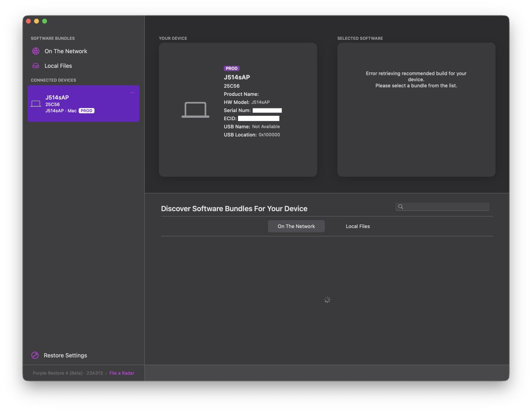532x411 pixels.
Task: Close the window with the red button
Action: pos(28,21)
